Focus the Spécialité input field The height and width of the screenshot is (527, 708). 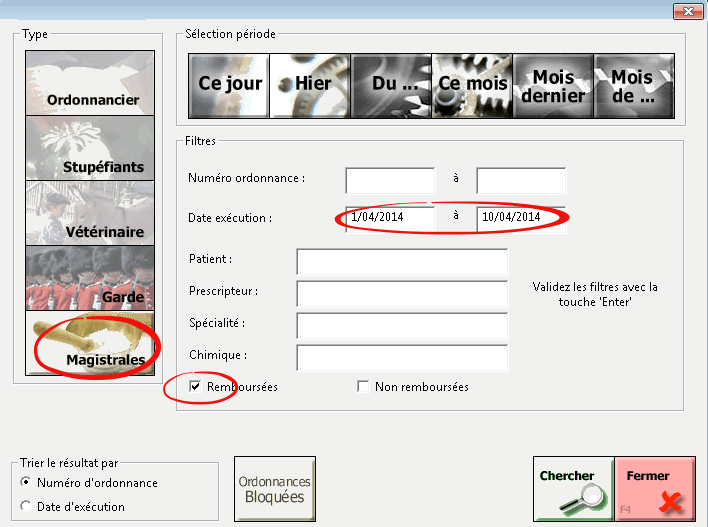point(402,326)
